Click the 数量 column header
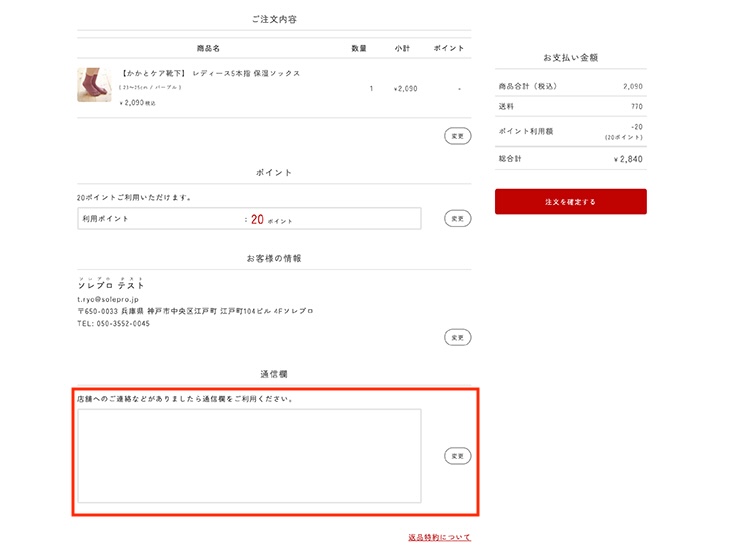This screenshot has height=550, width=750. [x=359, y=48]
